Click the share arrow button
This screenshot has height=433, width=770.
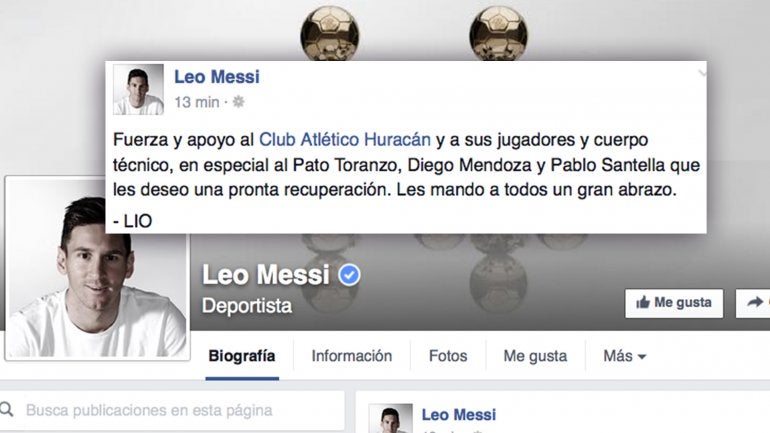(x=753, y=303)
